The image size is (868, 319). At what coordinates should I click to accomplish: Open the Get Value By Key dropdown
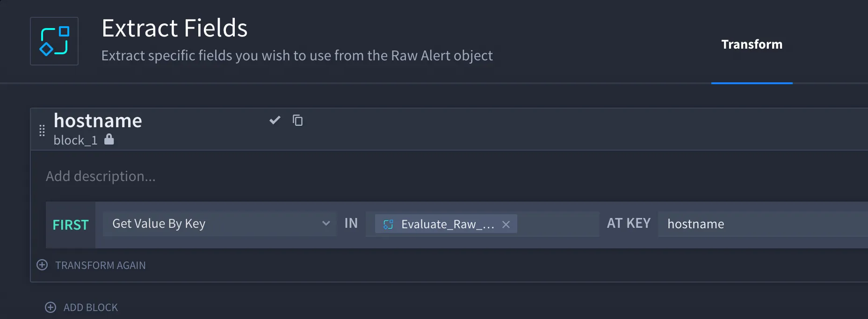(219, 224)
